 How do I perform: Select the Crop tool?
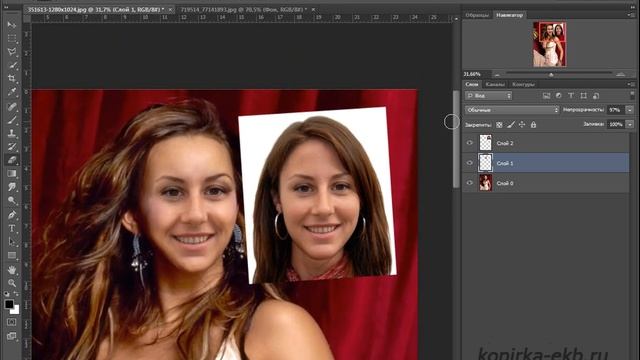(12, 78)
